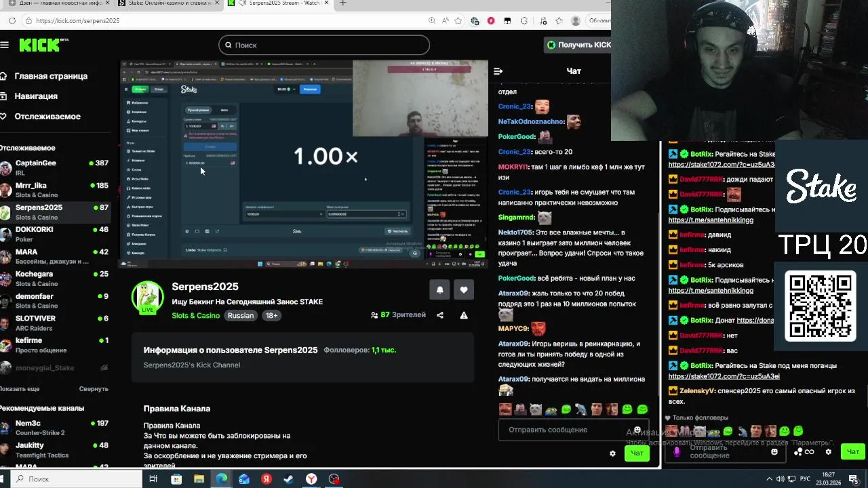Click the purple microphone icon in overlay chat

(x=676, y=451)
